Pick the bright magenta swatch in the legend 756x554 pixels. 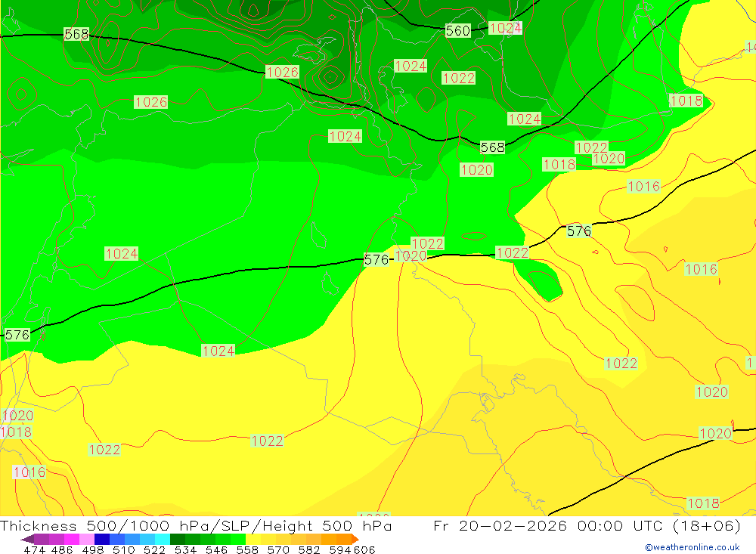click(x=72, y=539)
